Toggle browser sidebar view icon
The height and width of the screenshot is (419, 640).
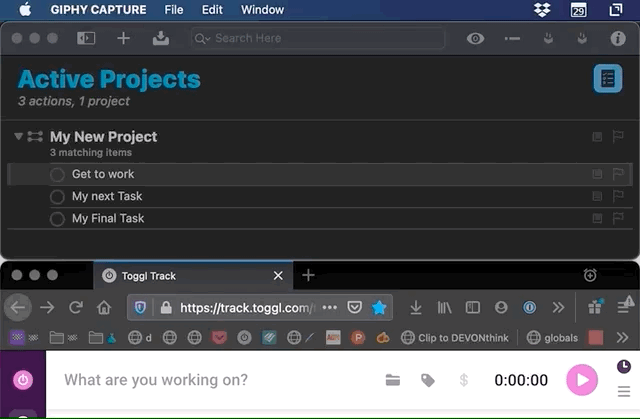(473, 308)
